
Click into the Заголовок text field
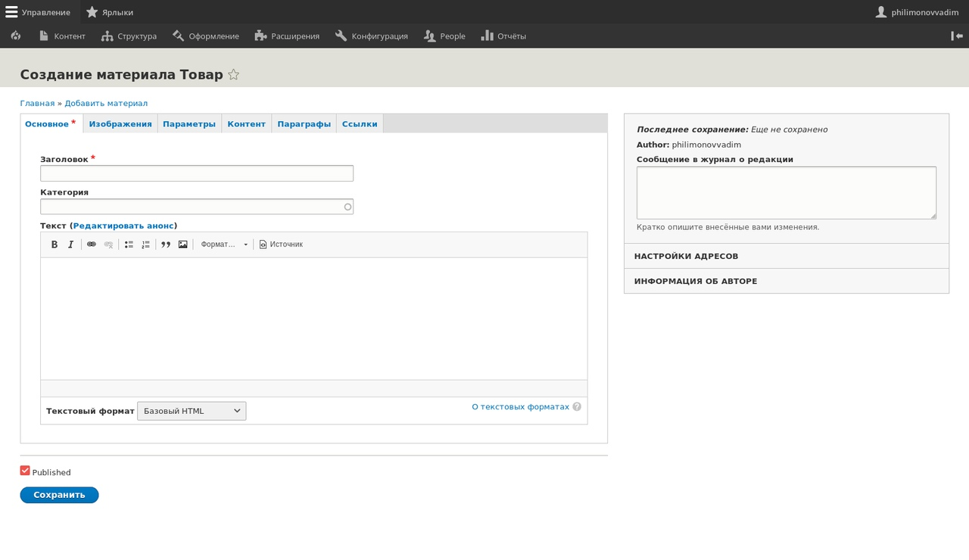tap(197, 173)
